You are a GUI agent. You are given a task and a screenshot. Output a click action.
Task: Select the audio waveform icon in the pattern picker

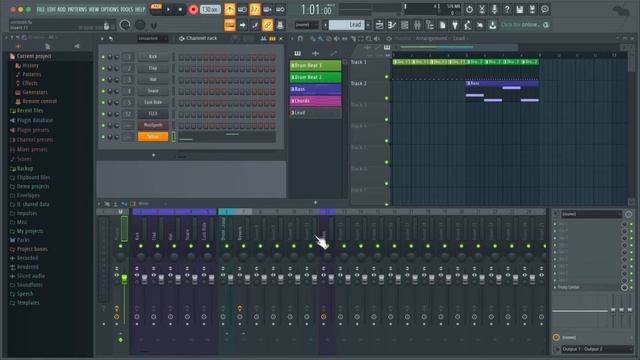click(316, 53)
